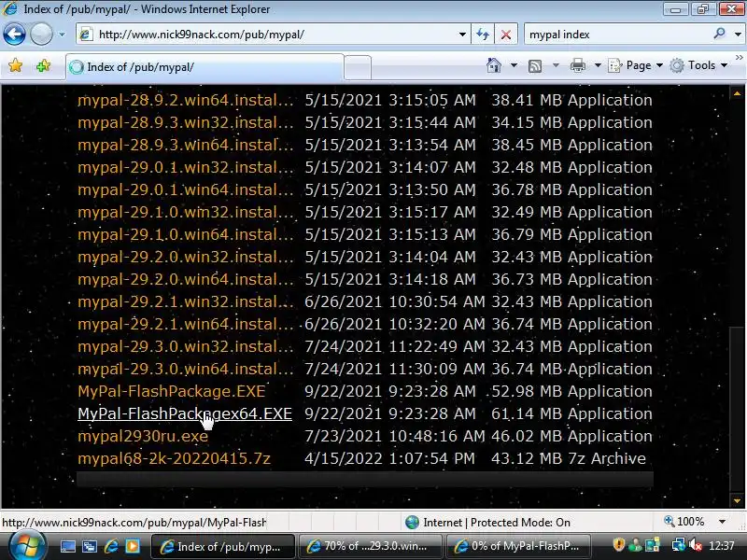747x560 pixels.
Task: Open the mypal68-2k-20220415.7z archive link
Action: (x=174, y=458)
